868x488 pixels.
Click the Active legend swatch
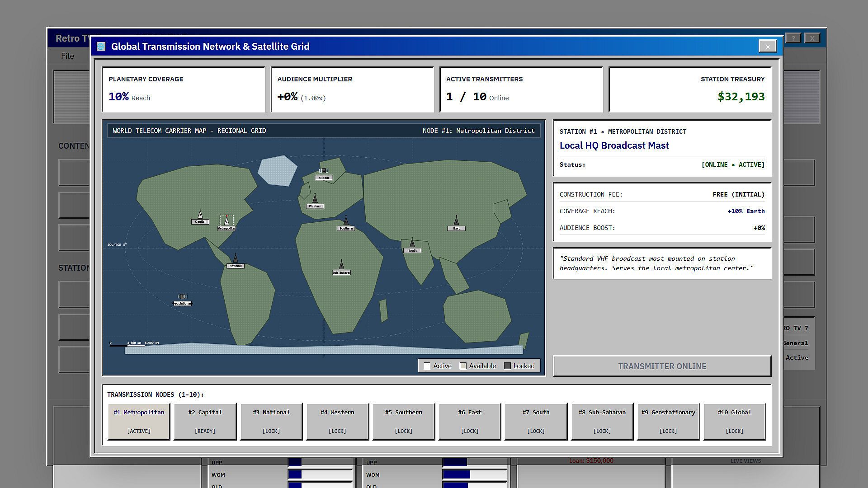pos(427,366)
